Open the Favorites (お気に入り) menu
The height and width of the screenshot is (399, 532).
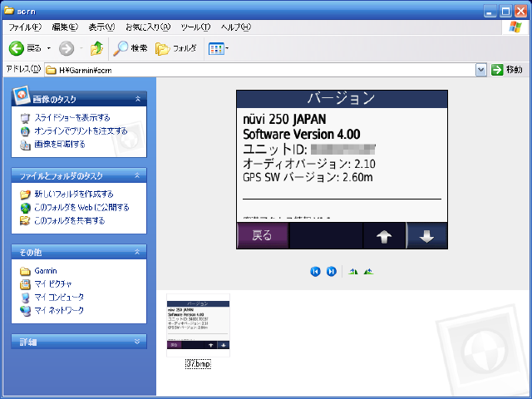point(148,27)
